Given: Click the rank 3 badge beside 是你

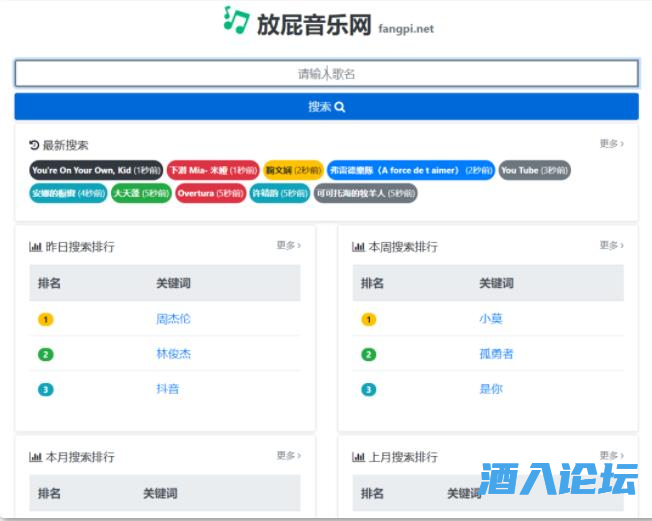Looking at the screenshot, I should tap(369, 389).
